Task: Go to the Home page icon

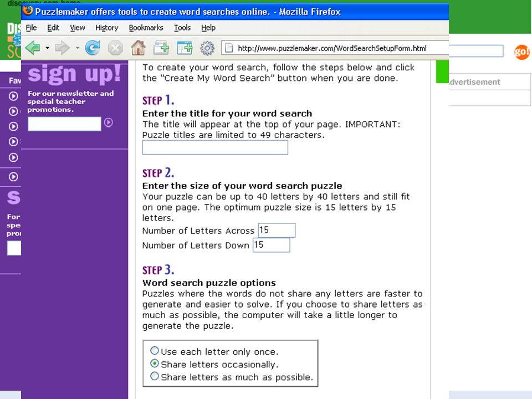Action: coord(138,48)
